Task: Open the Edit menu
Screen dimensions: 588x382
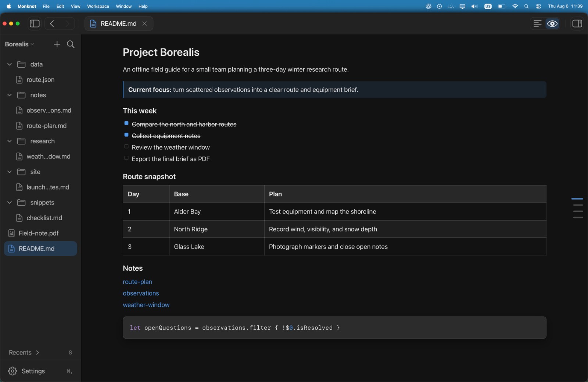Action: pyautogui.click(x=60, y=6)
